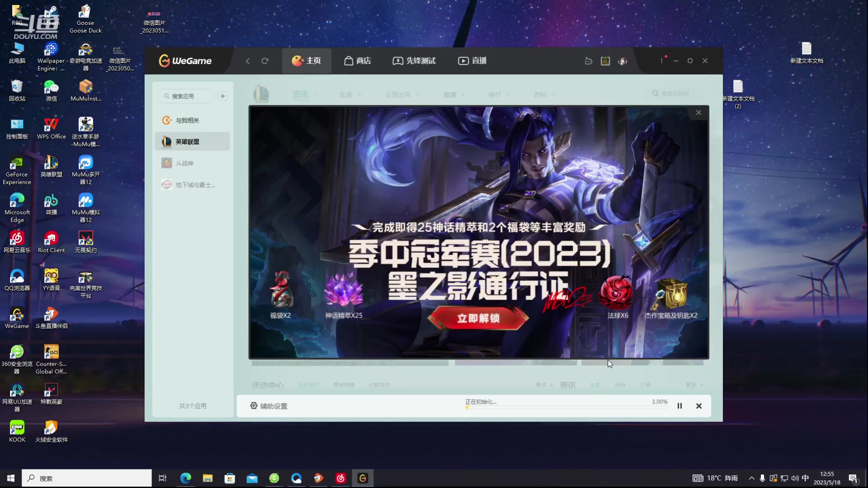Open the 直播 live tab

(472, 61)
